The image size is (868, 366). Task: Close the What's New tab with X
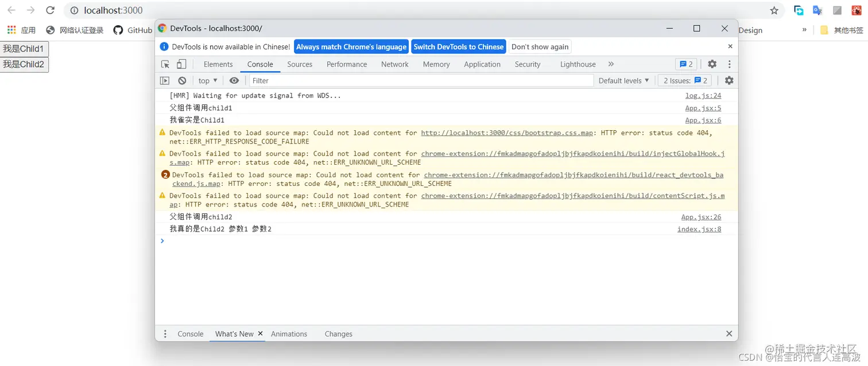[x=260, y=333]
